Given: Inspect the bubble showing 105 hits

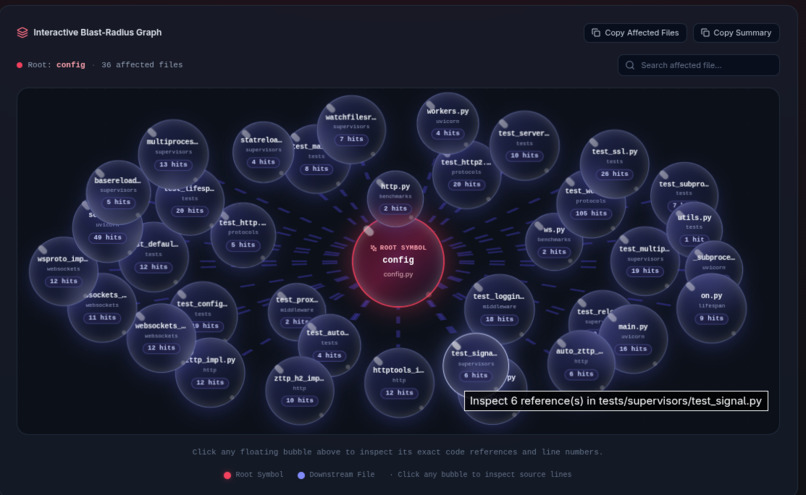Looking at the screenshot, I should 590,206.
